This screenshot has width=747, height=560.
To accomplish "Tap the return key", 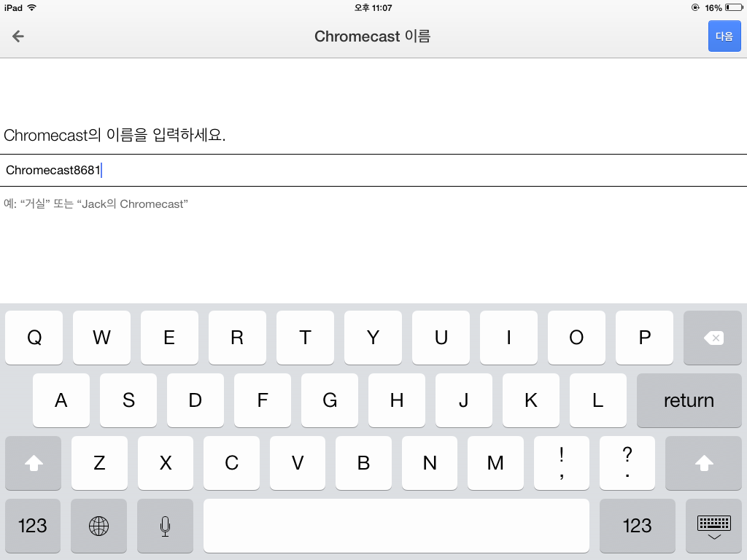I will pyautogui.click(x=689, y=400).
